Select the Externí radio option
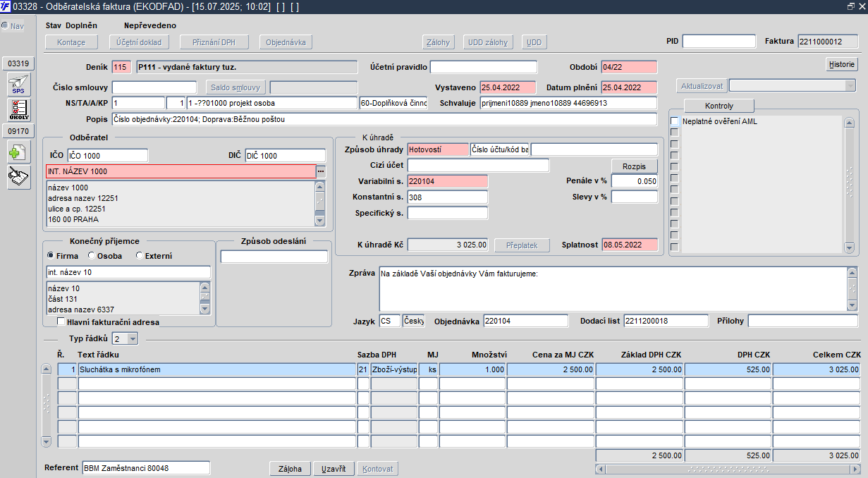 140,256
